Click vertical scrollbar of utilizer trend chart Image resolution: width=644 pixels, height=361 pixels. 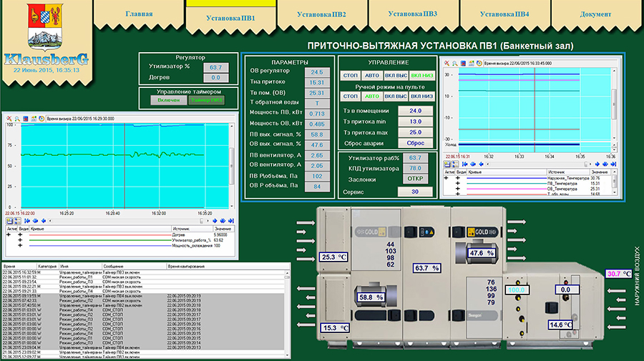[232, 166]
